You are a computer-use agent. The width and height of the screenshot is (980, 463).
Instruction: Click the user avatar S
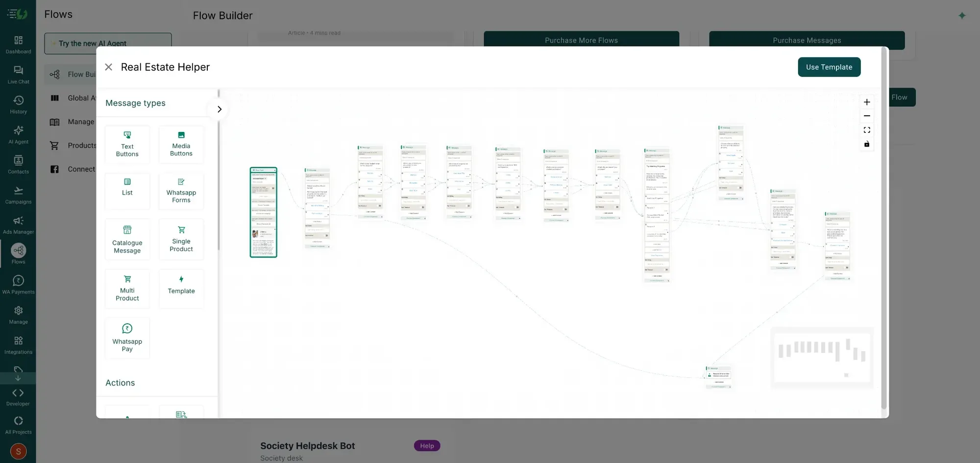point(18,451)
